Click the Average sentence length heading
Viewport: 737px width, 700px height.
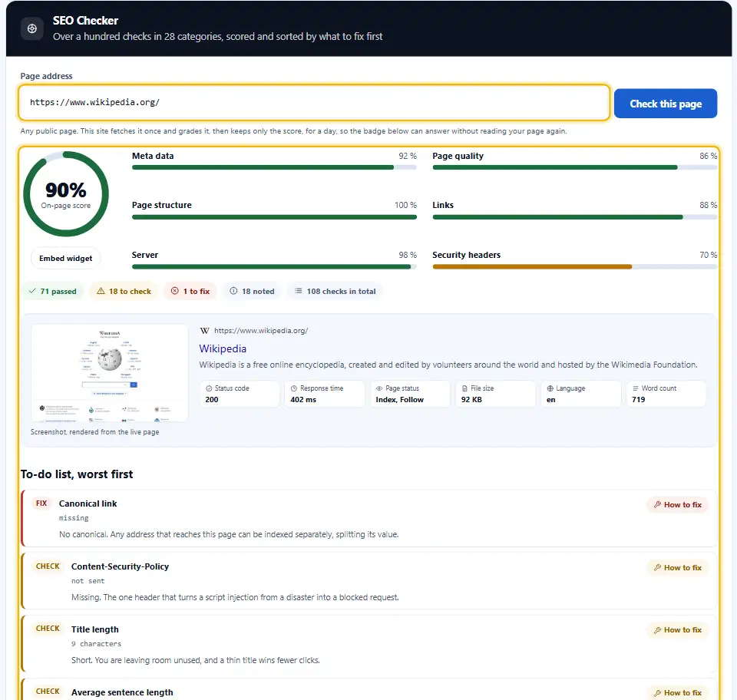(x=122, y=692)
